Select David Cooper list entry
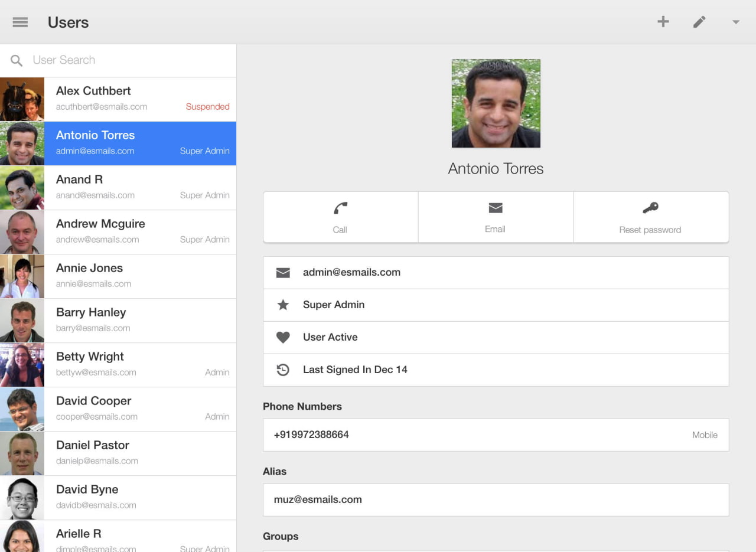This screenshot has width=756, height=552. 118,409
